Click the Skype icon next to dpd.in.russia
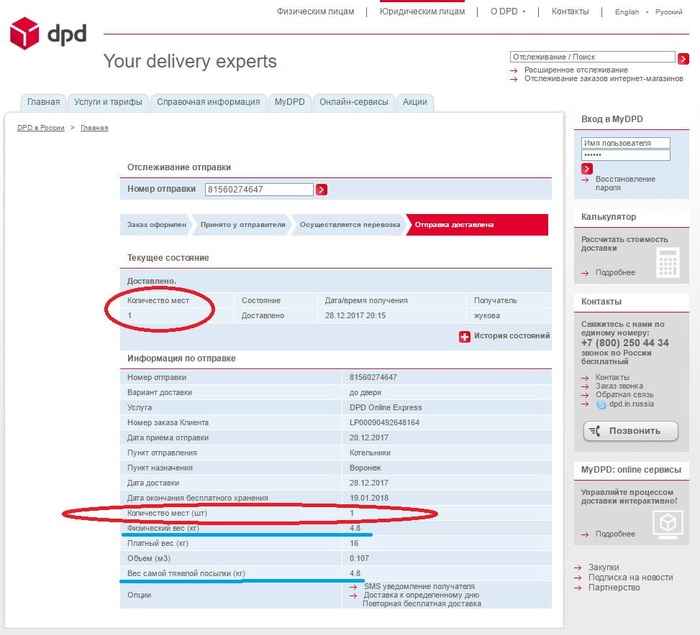Viewport: 700px width, 635px height. (601, 404)
